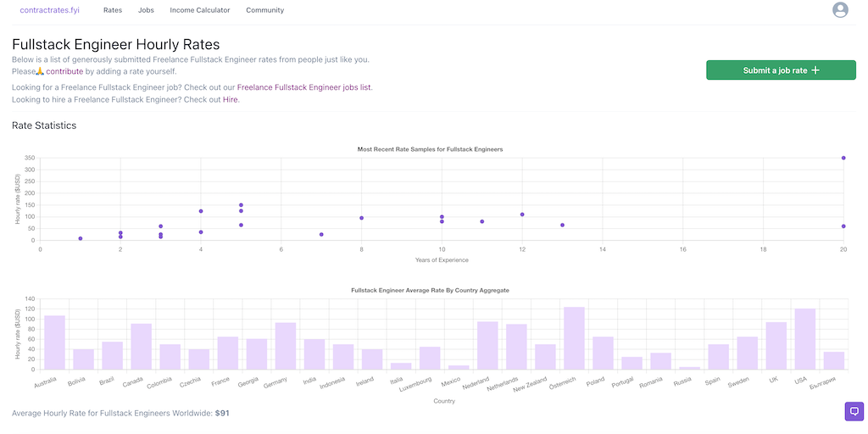
Task: Select the $350 data point at 20 years
Action: 843,158
